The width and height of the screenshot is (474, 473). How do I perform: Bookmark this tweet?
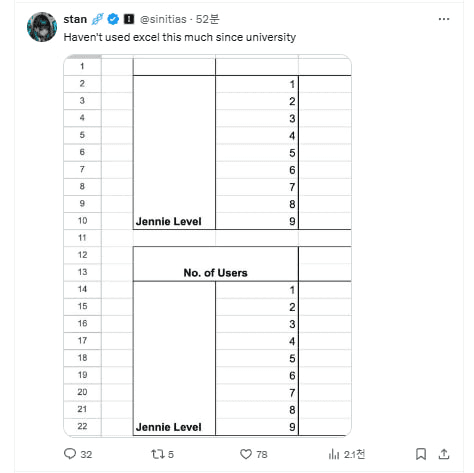tap(421, 454)
